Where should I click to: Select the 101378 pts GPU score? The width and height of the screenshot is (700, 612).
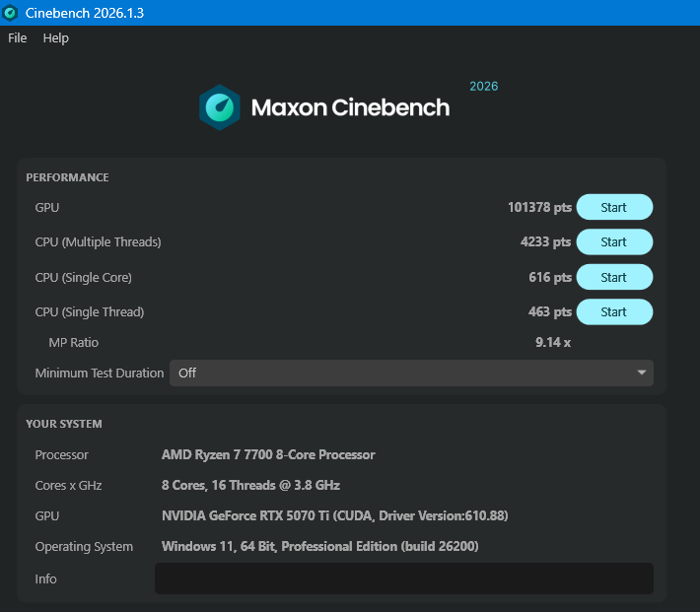[539, 208]
